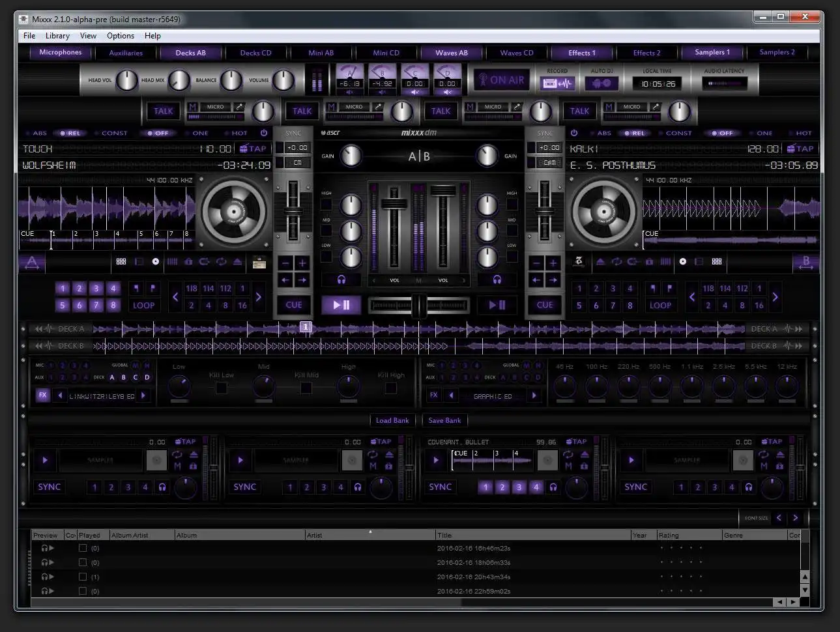Click the right deck eject icon
Screen dimensions: 840x632
pyautogui.click(x=600, y=262)
